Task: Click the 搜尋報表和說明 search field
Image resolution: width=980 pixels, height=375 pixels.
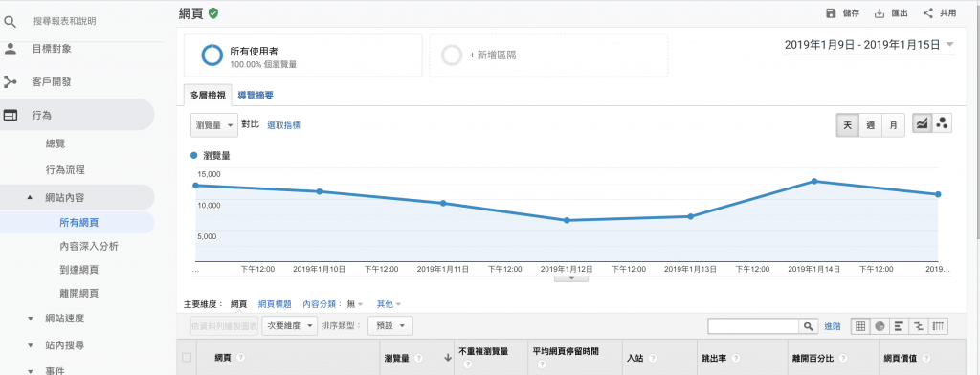Action: click(x=65, y=21)
